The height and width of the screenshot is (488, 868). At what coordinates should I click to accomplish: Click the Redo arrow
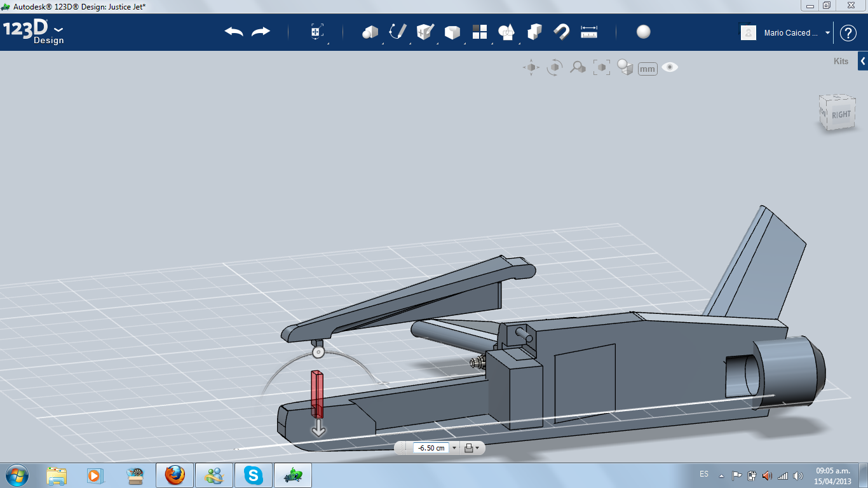261,32
